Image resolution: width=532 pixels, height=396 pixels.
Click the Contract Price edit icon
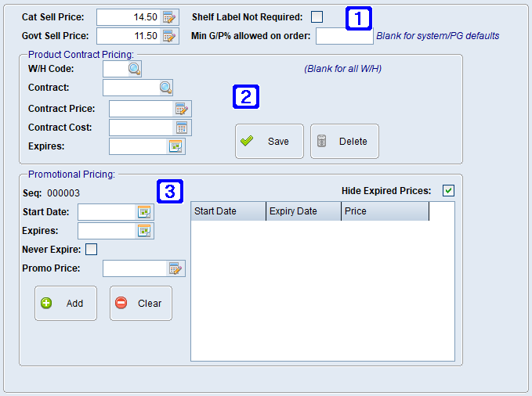point(182,109)
